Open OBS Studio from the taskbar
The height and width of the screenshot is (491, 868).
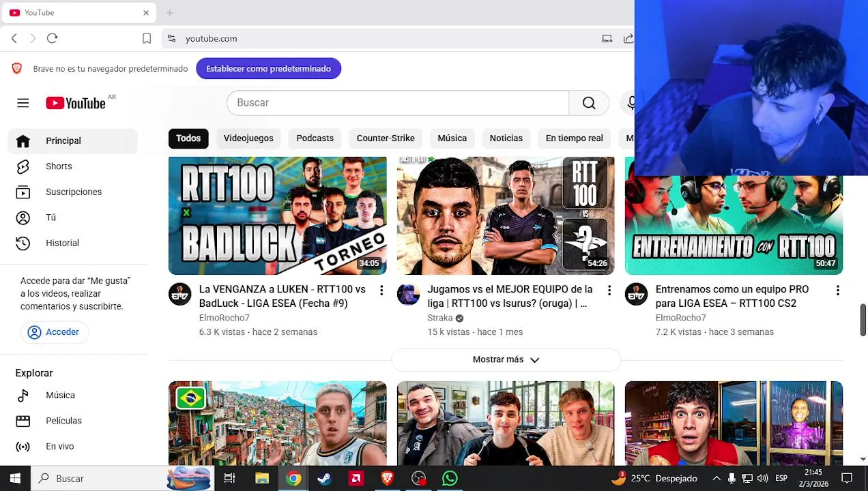[x=418, y=479]
